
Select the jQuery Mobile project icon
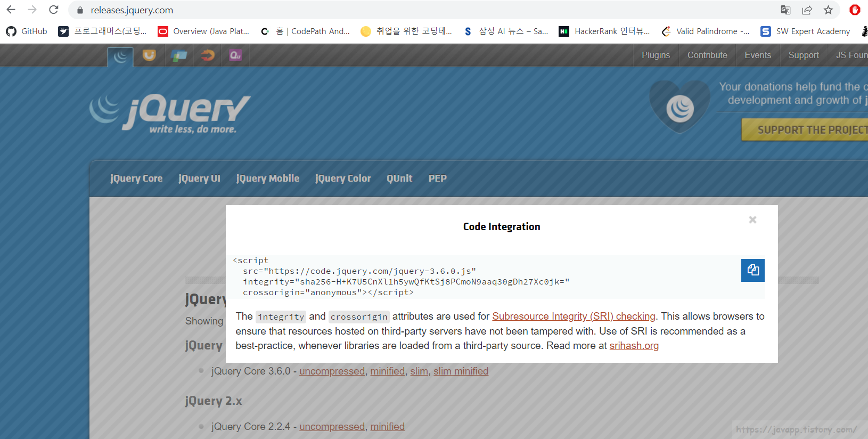coord(178,55)
